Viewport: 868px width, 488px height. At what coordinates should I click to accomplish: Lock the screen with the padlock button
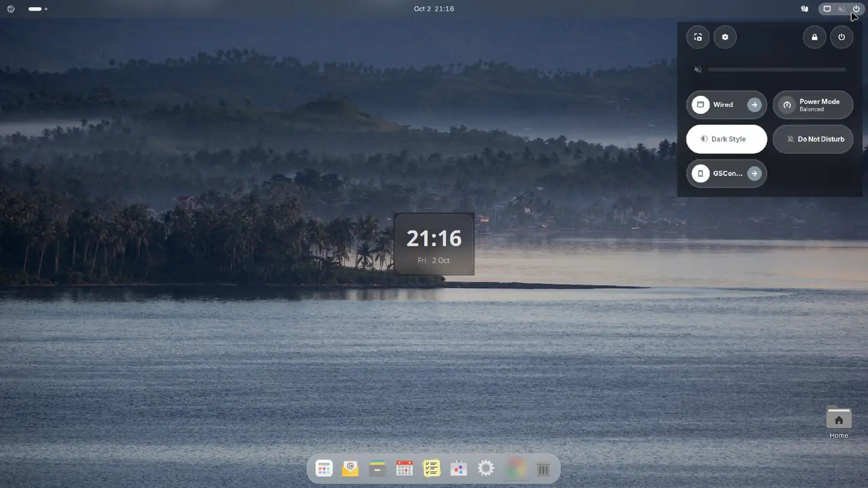coord(814,37)
